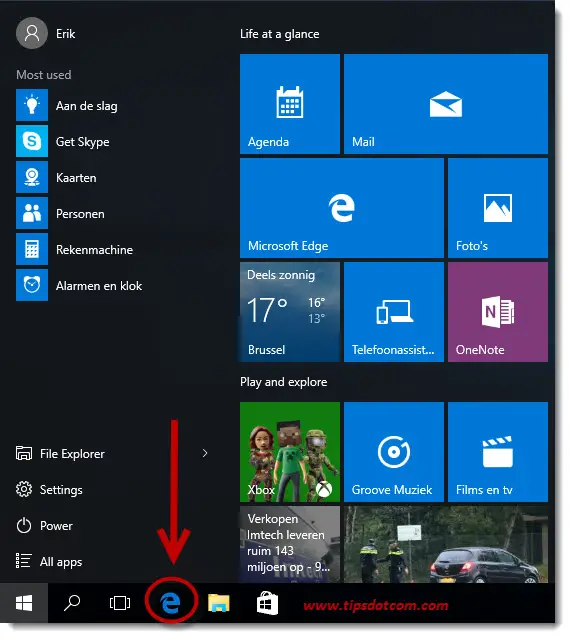The width and height of the screenshot is (570, 638).
Task: Open Brussel weather tile
Action: [290, 312]
